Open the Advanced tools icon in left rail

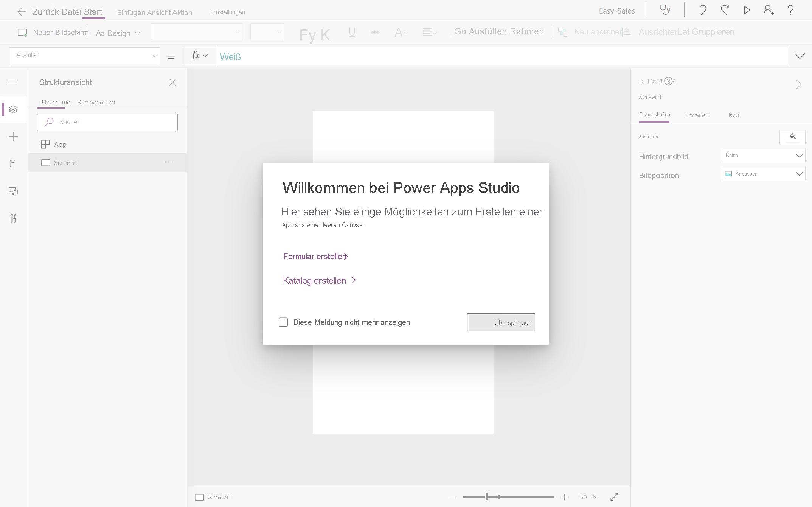13,218
